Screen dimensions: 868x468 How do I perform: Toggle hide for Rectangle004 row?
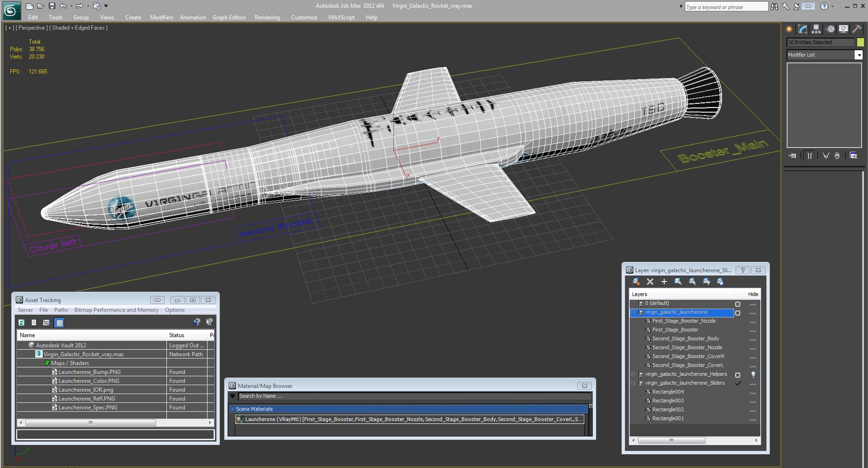pos(753,393)
